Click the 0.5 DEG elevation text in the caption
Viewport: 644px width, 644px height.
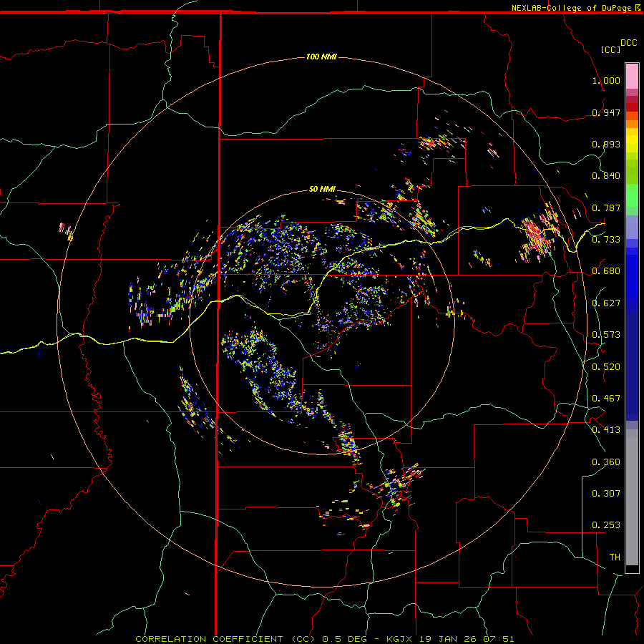344,639
